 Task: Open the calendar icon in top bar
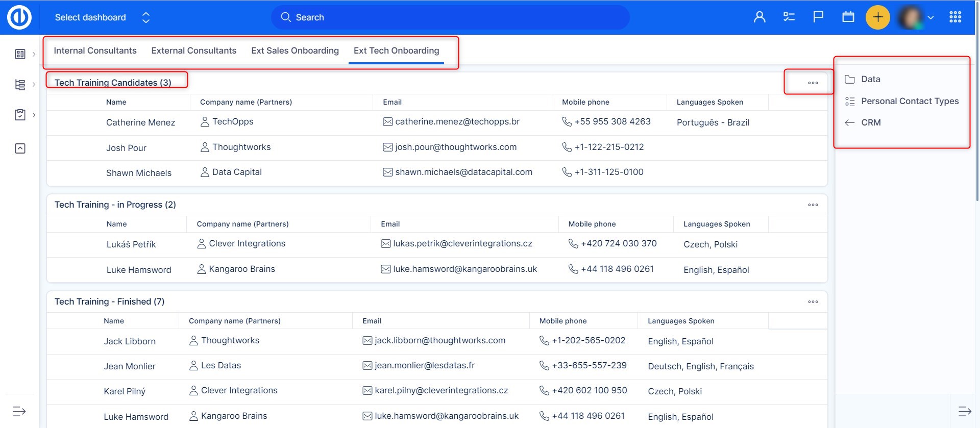848,17
